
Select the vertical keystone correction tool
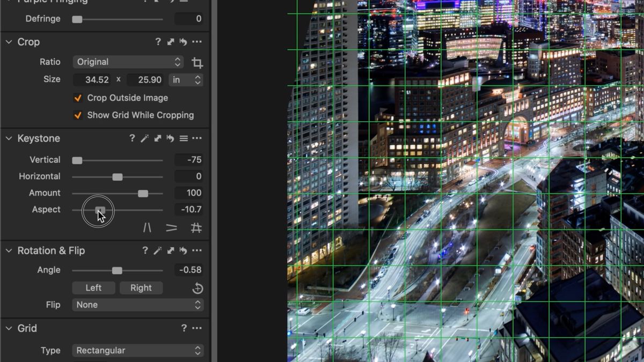(x=148, y=228)
